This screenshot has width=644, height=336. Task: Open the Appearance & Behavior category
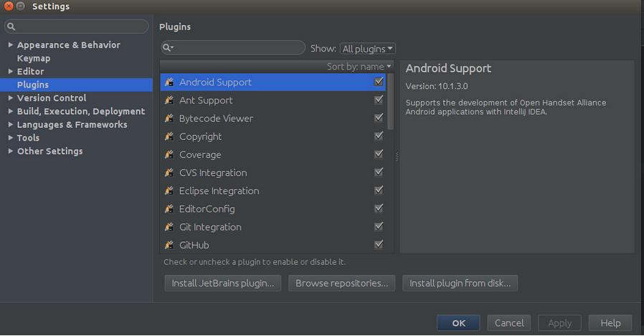click(69, 45)
